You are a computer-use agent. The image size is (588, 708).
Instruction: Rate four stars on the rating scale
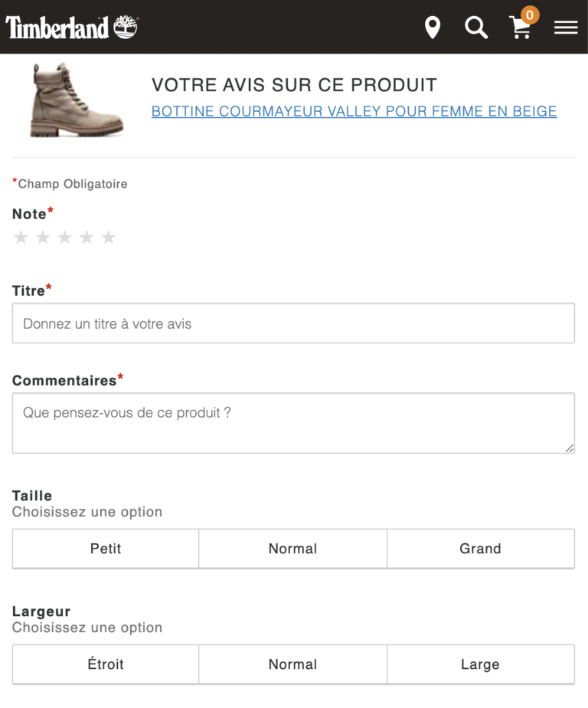(87, 238)
